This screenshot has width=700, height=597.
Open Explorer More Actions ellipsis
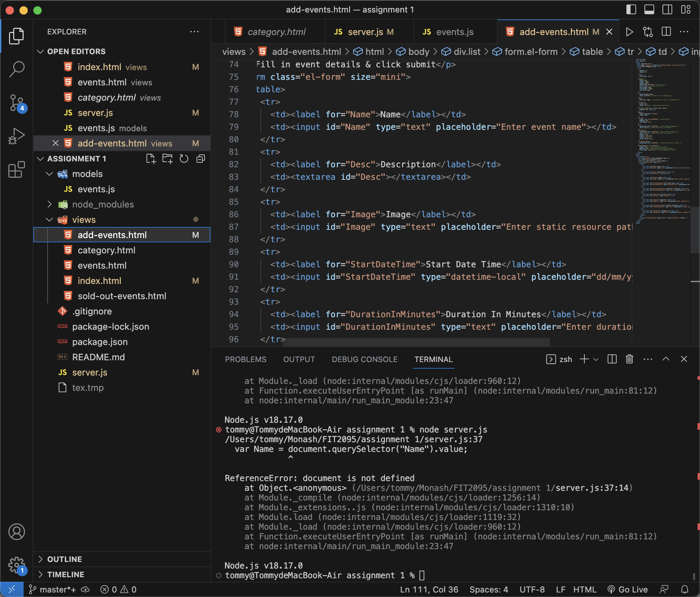coord(194,32)
